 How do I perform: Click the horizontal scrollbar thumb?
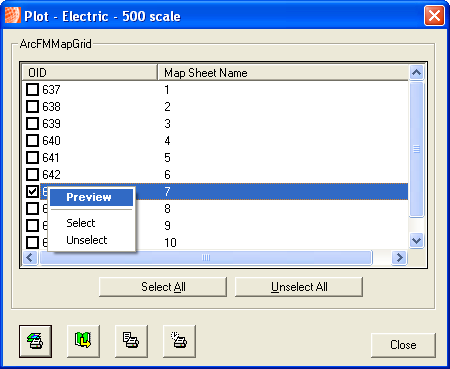(206, 258)
